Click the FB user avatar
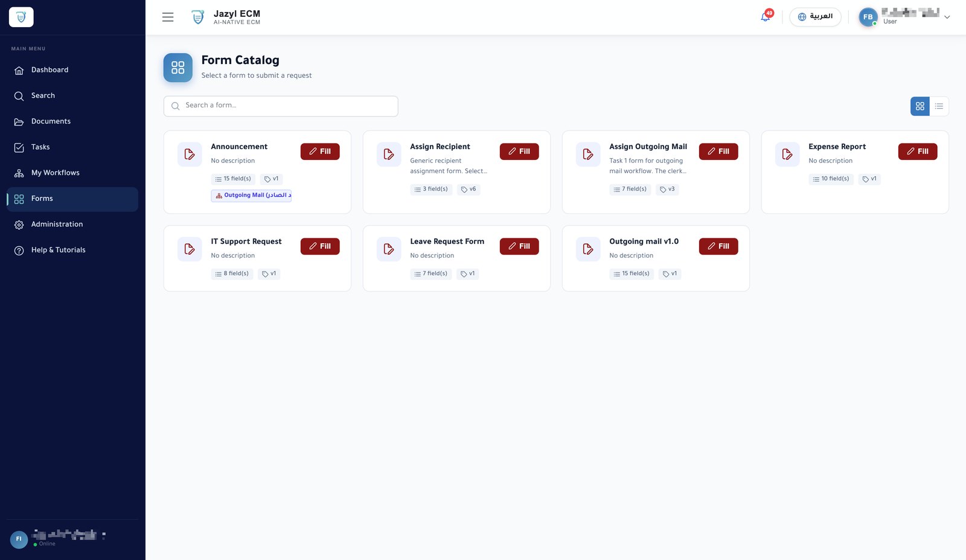The height and width of the screenshot is (560, 966). [x=868, y=17]
